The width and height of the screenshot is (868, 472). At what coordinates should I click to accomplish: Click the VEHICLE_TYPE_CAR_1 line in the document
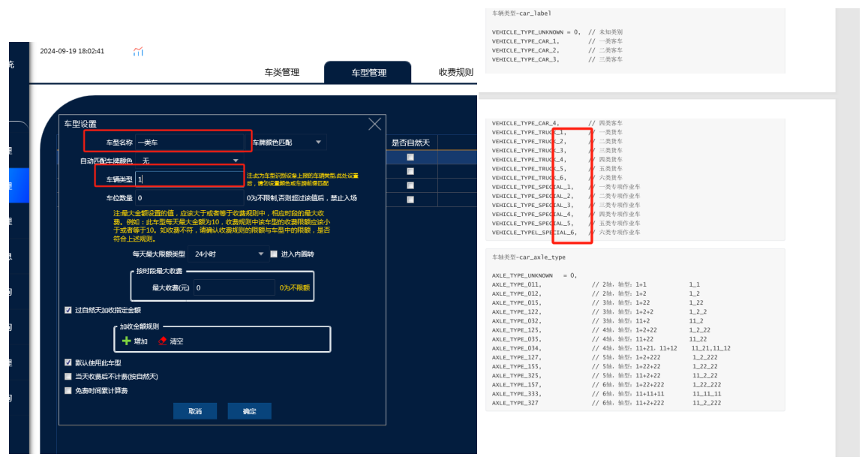pos(557,41)
